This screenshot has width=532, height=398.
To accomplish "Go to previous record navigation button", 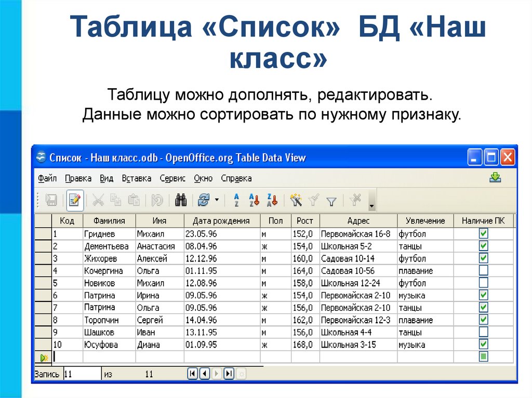I will 205,374.
